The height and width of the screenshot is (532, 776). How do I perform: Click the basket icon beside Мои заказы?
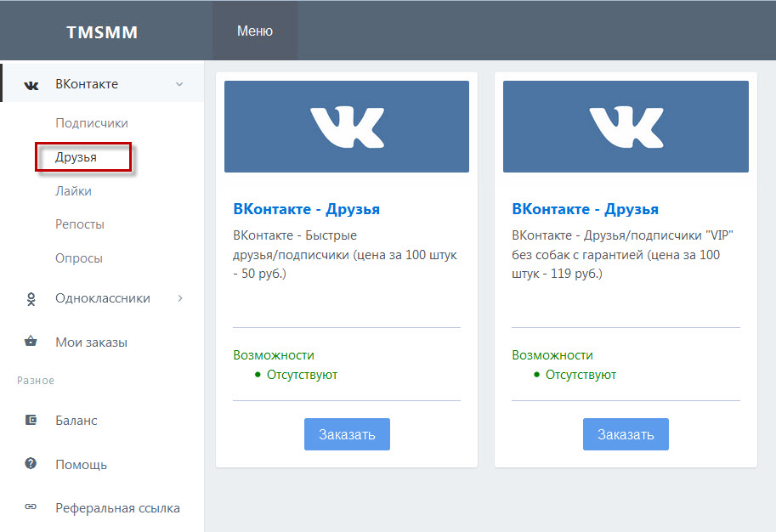31,342
